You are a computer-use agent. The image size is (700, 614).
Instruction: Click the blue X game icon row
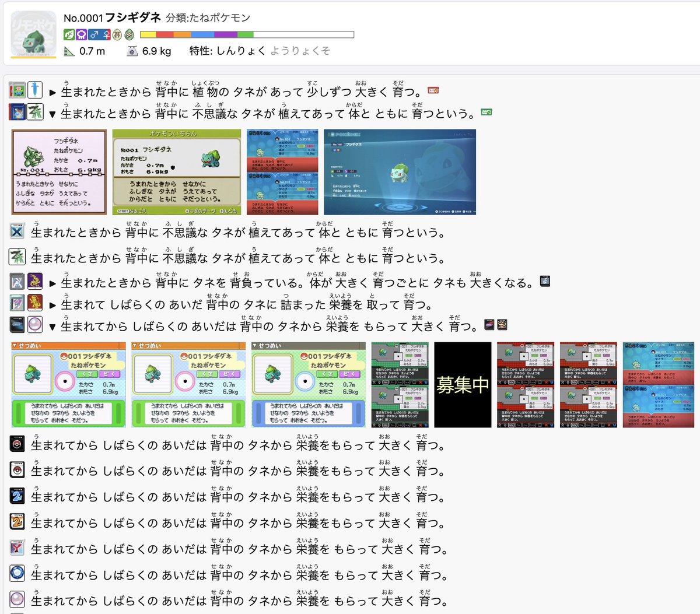pyautogui.click(x=17, y=231)
